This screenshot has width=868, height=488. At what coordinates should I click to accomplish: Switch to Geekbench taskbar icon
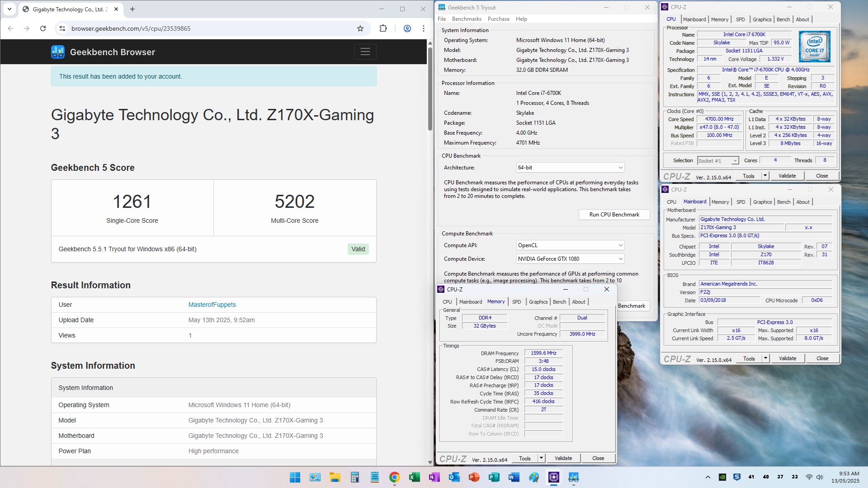pos(573,477)
